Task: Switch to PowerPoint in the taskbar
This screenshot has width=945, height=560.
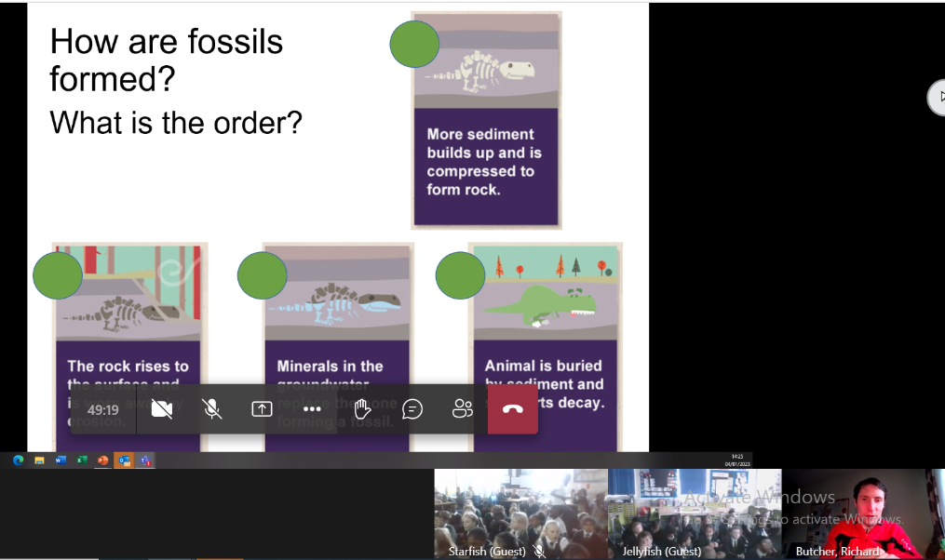Action: (x=102, y=460)
